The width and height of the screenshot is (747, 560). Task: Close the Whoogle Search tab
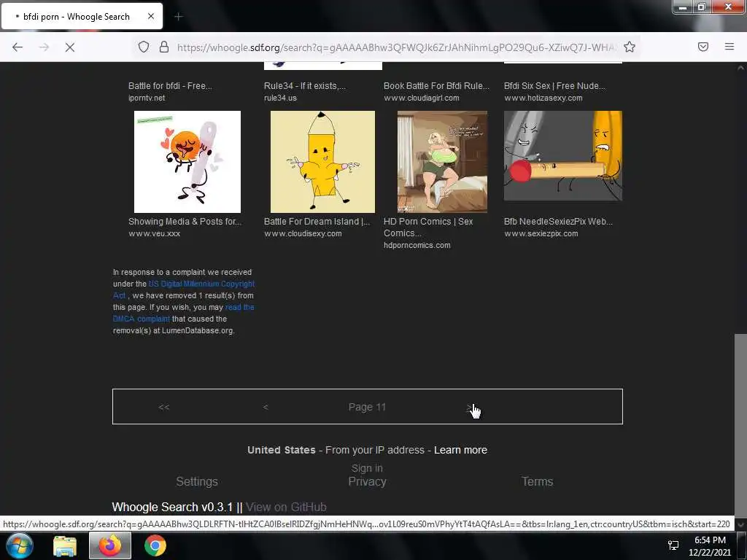click(151, 16)
